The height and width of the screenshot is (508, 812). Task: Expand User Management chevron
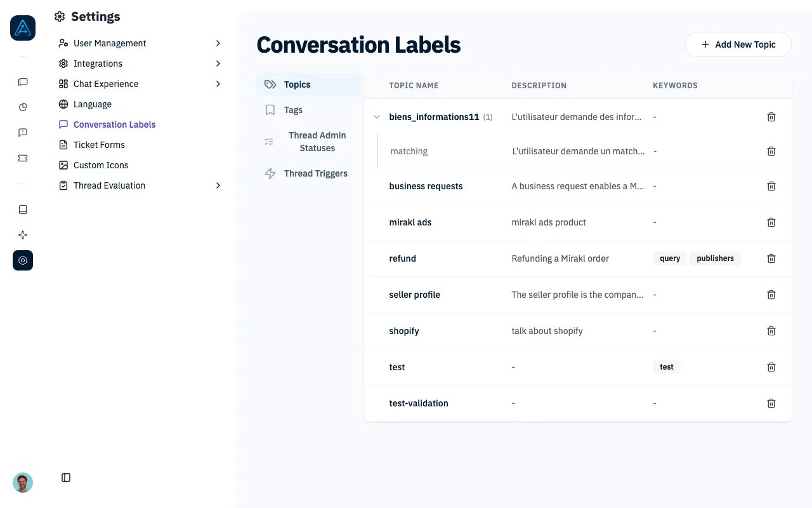218,43
